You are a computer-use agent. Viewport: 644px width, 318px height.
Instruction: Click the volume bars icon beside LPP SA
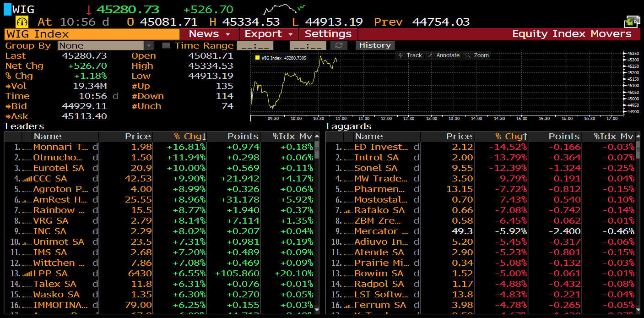tap(27, 274)
